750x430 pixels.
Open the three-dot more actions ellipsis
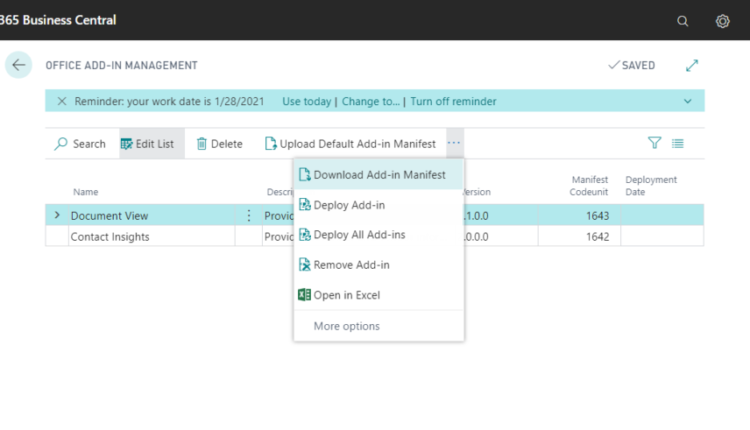(454, 143)
